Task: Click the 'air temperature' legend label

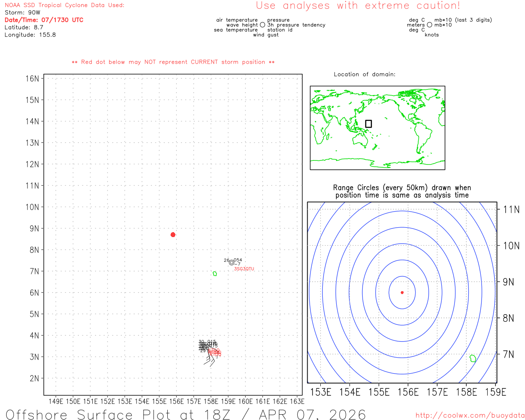Action: click(237, 20)
